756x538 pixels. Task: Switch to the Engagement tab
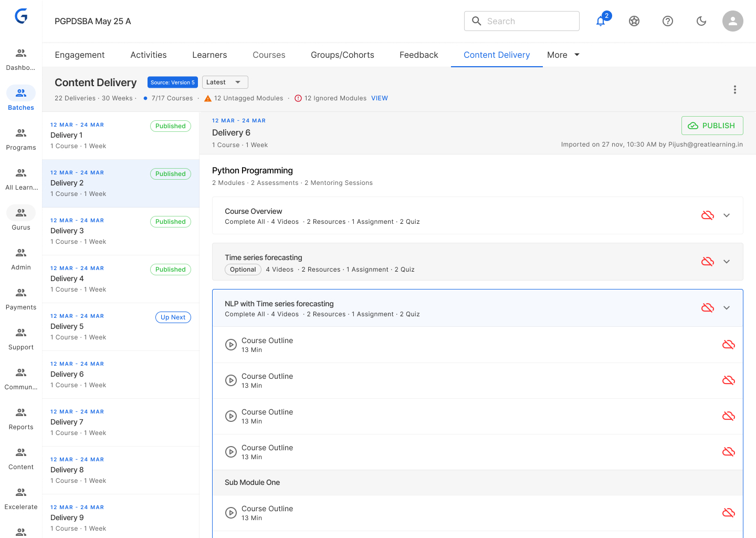pyautogui.click(x=80, y=55)
